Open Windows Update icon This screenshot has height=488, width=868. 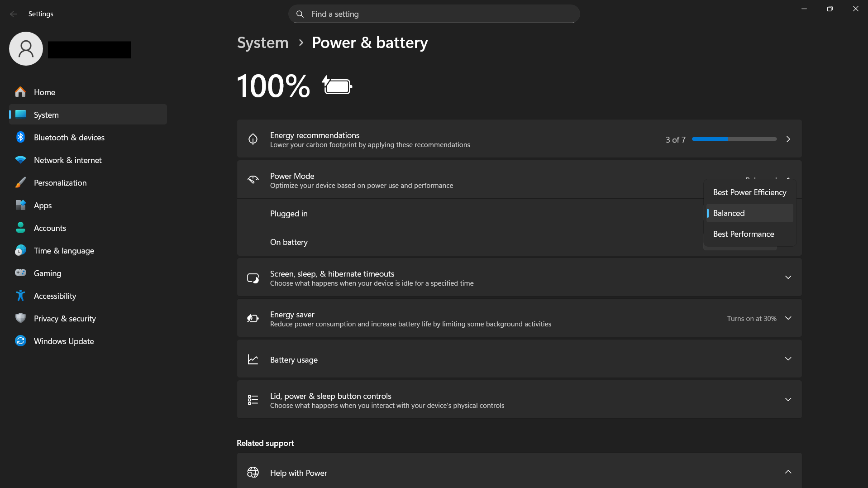pyautogui.click(x=20, y=341)
